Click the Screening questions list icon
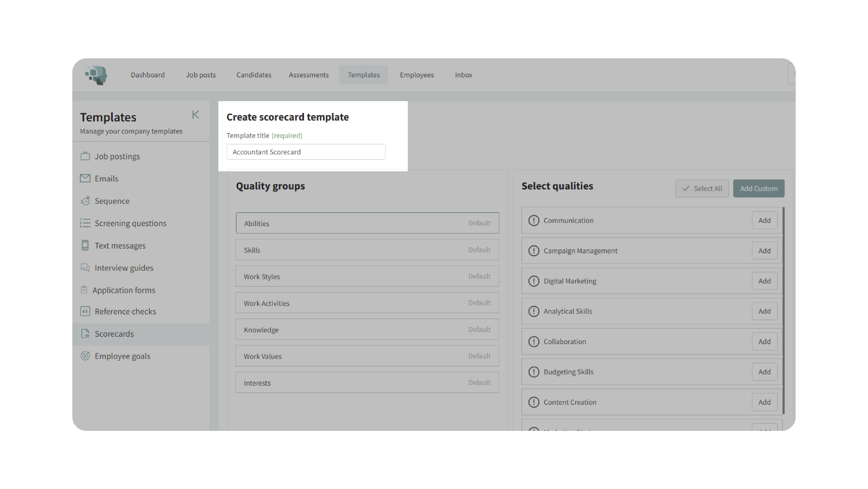The width and height of the screenshot is (868, 489). 85,223
